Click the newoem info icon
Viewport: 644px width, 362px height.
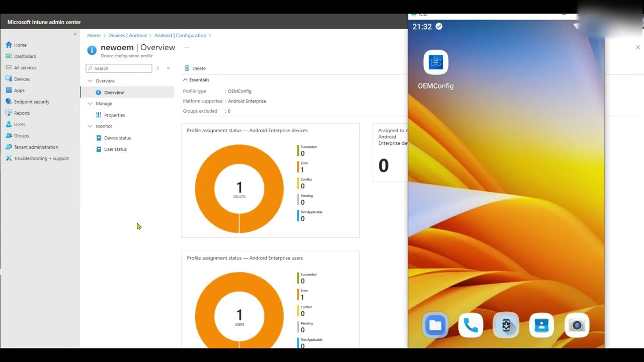pyautogui.click(x=92, y=50)
